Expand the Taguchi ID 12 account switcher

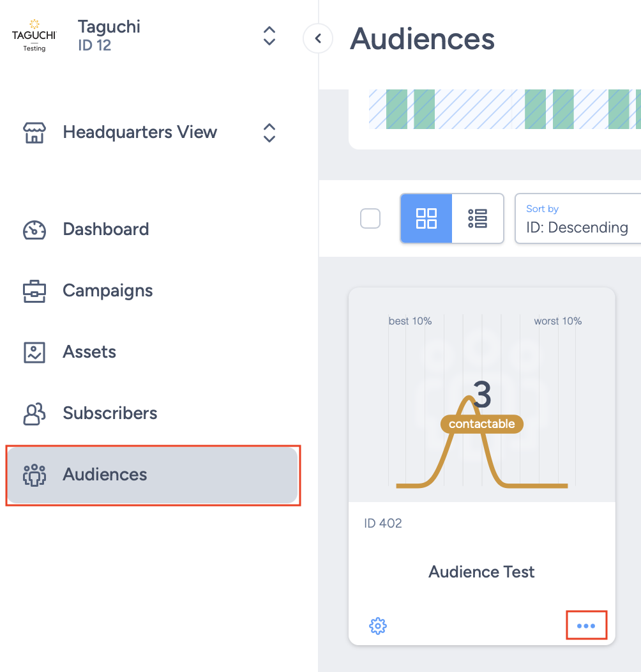pyautogui.click(x=269, y=36)
